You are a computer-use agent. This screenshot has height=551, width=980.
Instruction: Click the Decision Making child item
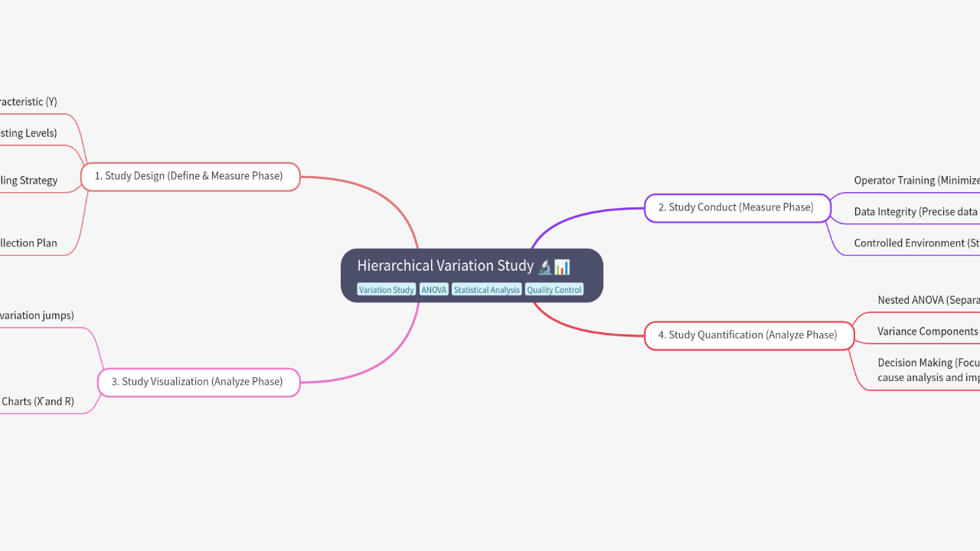point(929,370)
